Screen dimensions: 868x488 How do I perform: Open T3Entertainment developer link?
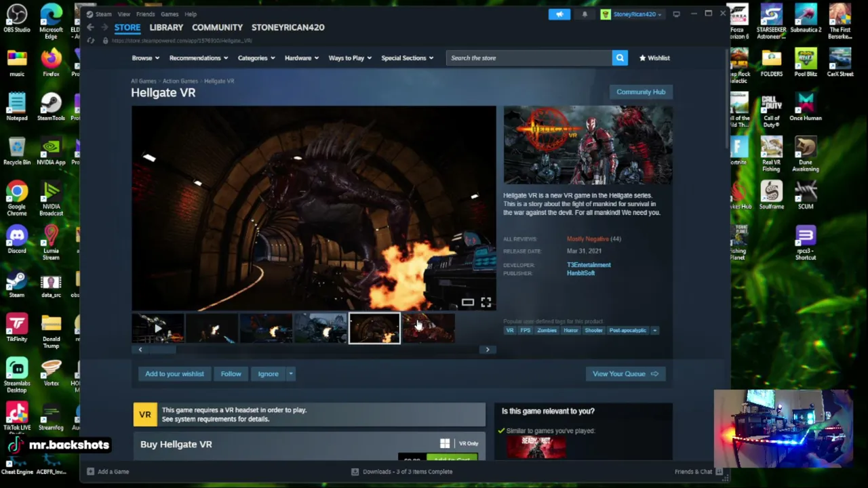(x=589, y=265)
